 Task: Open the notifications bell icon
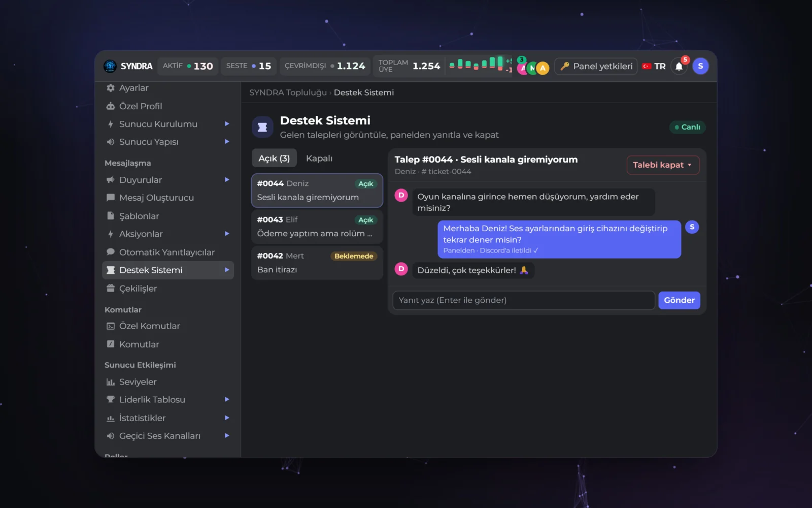tap(679, 67)
